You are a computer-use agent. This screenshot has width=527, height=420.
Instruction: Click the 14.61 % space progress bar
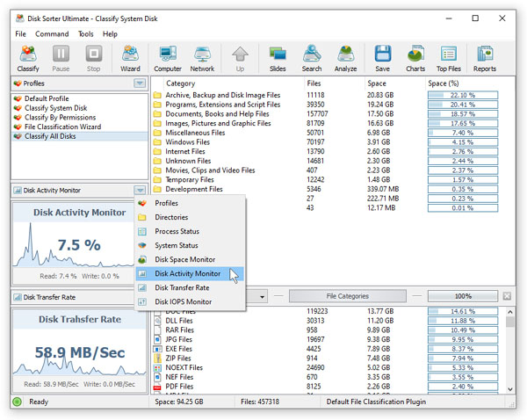point(463,311)
